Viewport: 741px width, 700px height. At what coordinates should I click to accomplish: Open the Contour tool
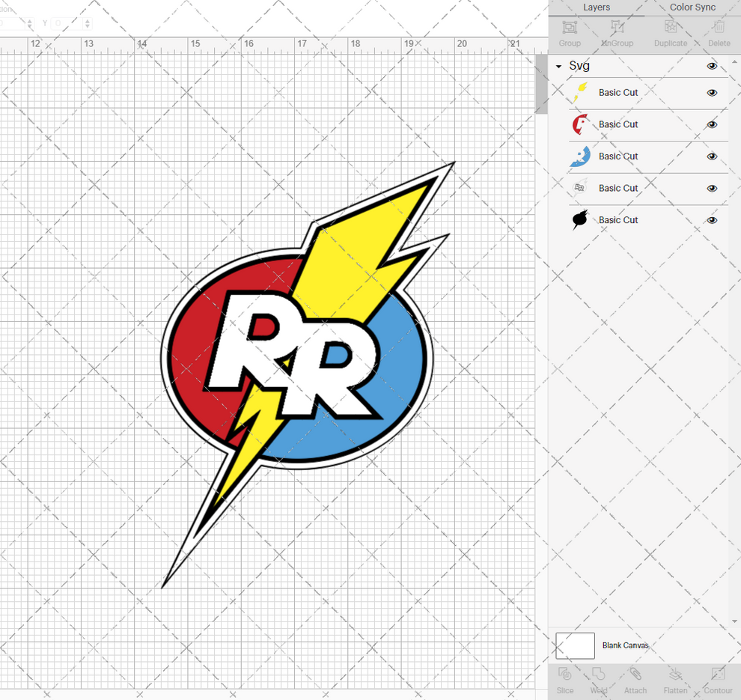[718, 681]
